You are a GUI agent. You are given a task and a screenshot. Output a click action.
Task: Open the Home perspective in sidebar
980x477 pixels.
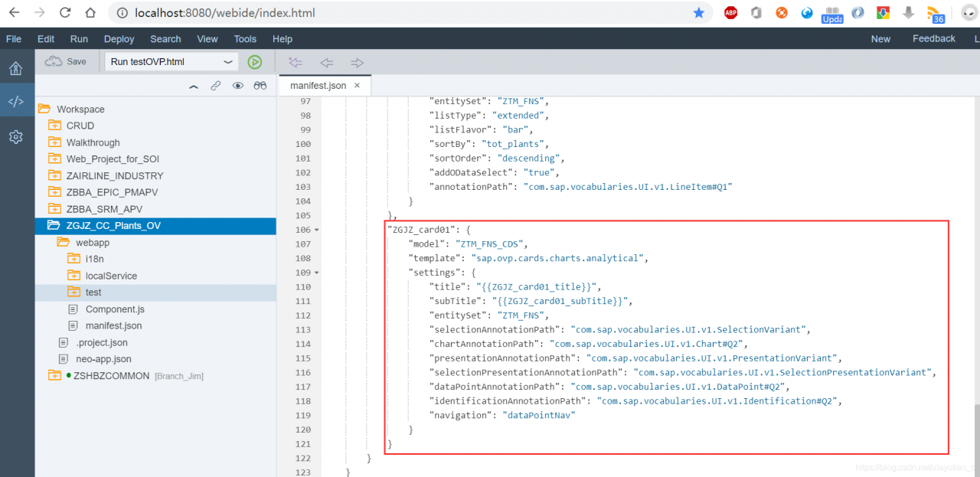pos(15,68)
